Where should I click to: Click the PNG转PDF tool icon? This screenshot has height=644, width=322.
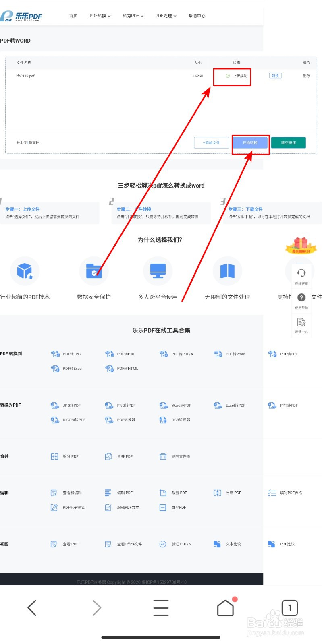109,405
